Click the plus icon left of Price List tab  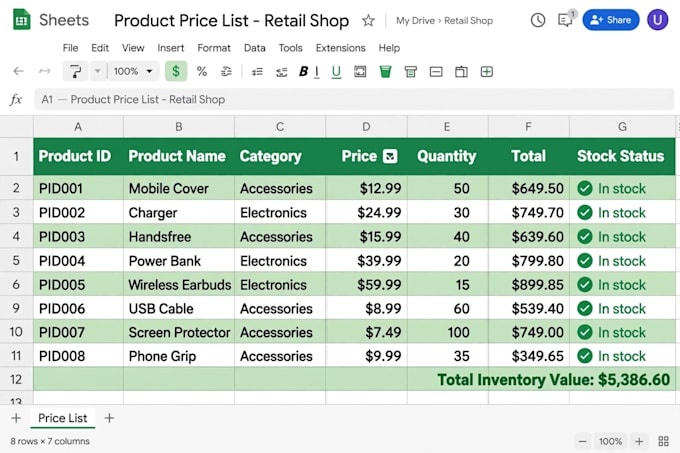click(x=16, y=418)
